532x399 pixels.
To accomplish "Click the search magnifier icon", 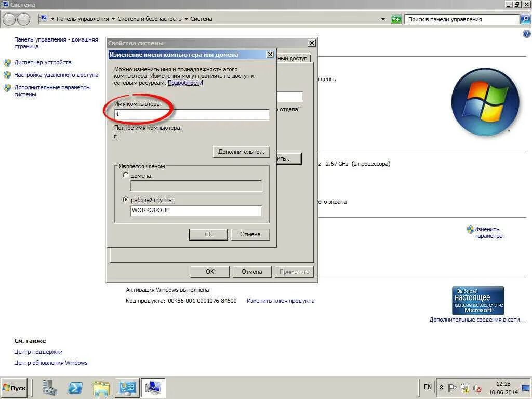I will [525, 19].
